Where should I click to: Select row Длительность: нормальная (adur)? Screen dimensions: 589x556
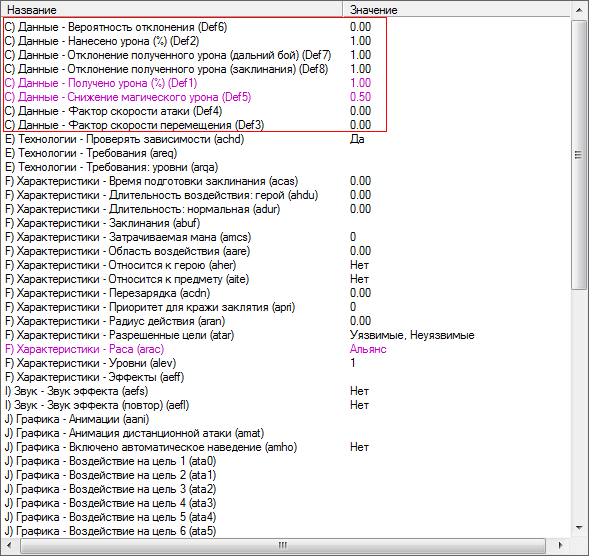point(285,209)
